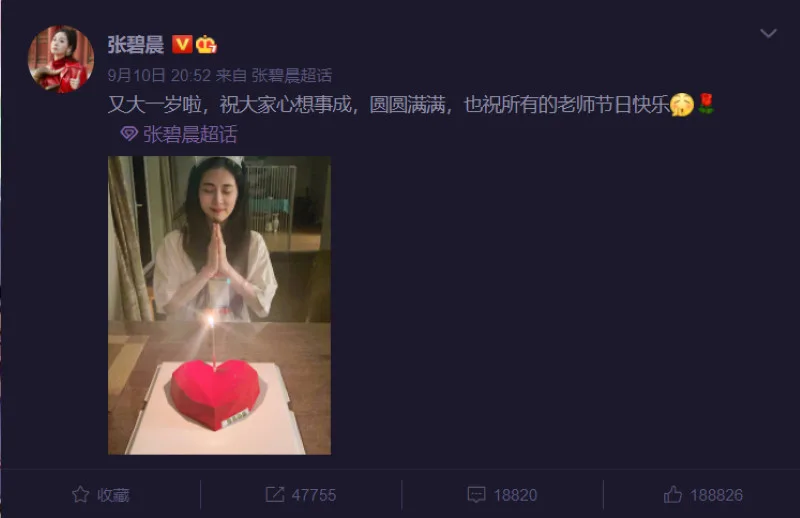Open the 张碧晨 username link
Screen dimensions: 800x518
coord(136,44)
